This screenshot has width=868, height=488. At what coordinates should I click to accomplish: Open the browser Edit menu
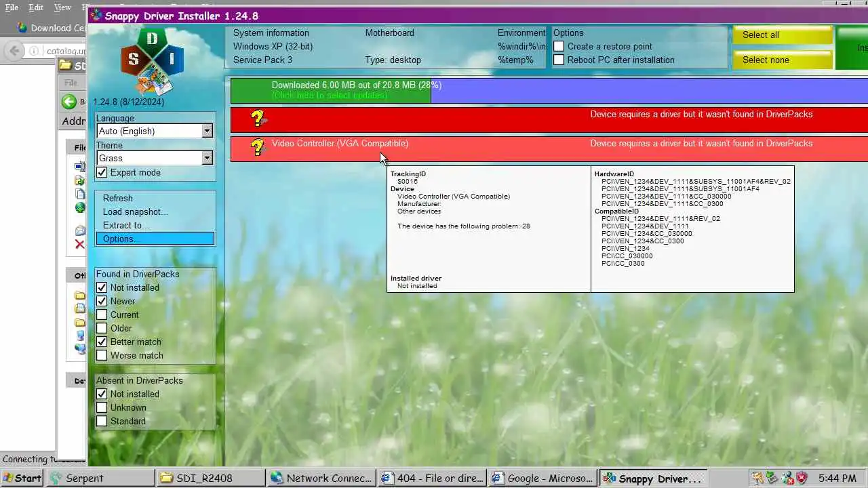click(x=36, y=7)
